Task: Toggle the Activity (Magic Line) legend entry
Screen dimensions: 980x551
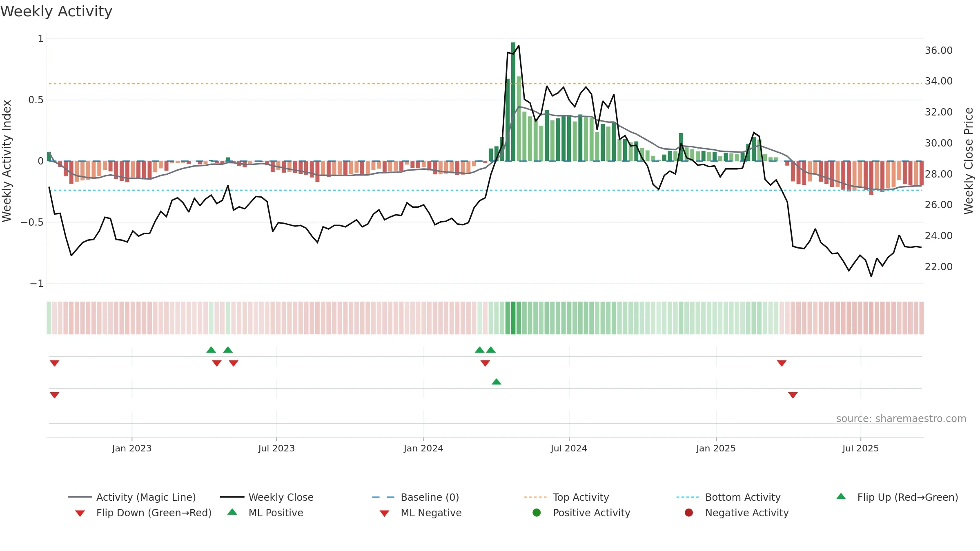Action: pyautogui.click(x=132, y=497)
